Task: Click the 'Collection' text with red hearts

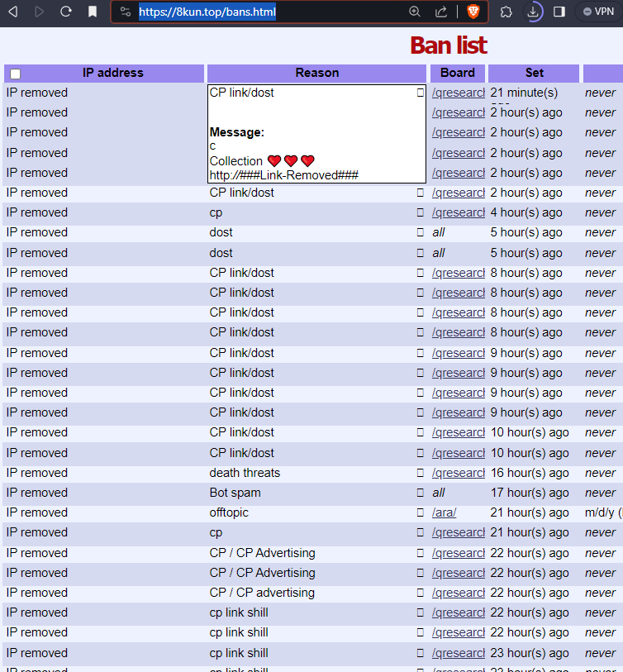Action: click(x=262, y=161)
